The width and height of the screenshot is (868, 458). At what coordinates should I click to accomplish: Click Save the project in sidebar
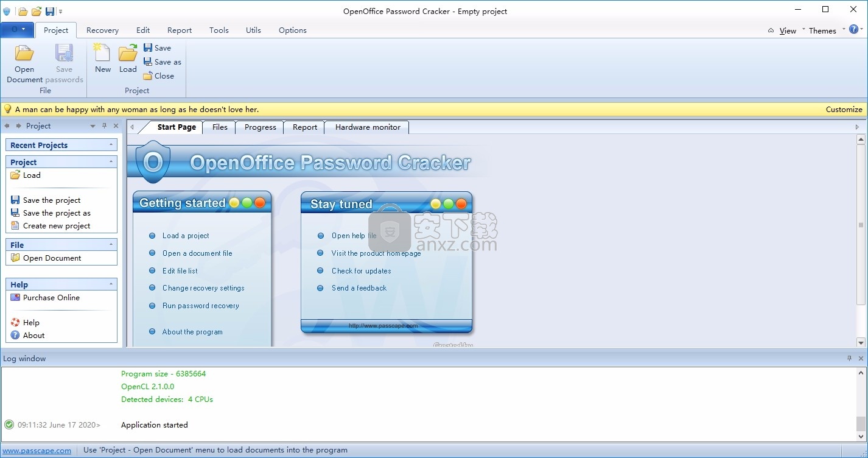(x=46, y=200)
